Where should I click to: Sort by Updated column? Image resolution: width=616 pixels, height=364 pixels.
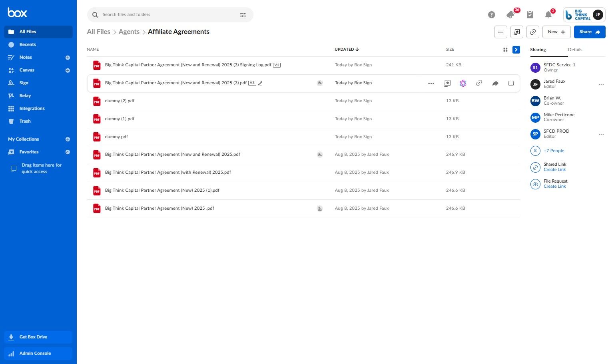pyautogui.click(x=347, y=50)
